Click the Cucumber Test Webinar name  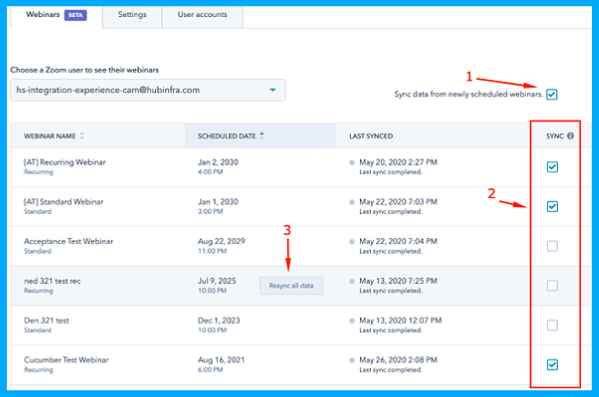pos(66,360)
